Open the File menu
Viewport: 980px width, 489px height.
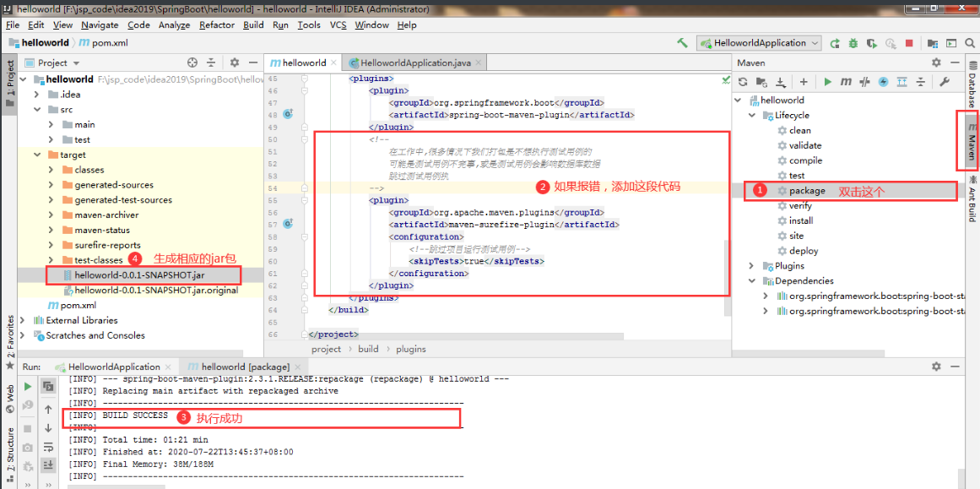(x=13, y=25)
